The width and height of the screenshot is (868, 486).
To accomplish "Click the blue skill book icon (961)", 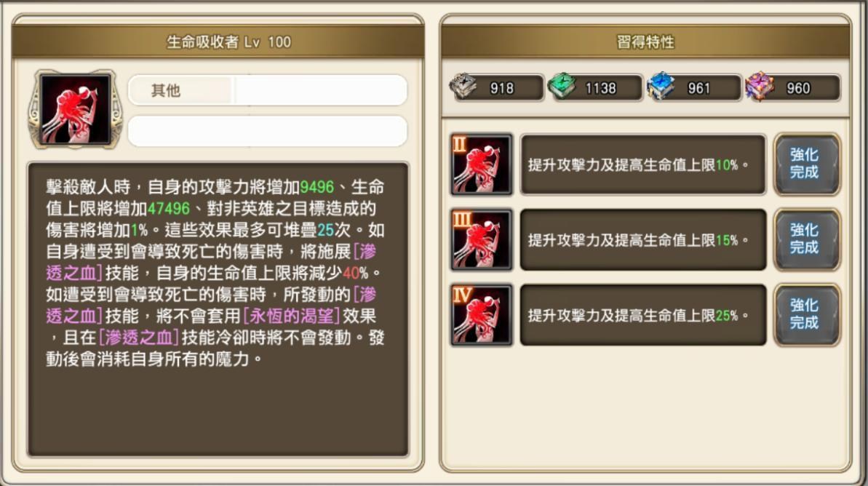I will point(661,87).
